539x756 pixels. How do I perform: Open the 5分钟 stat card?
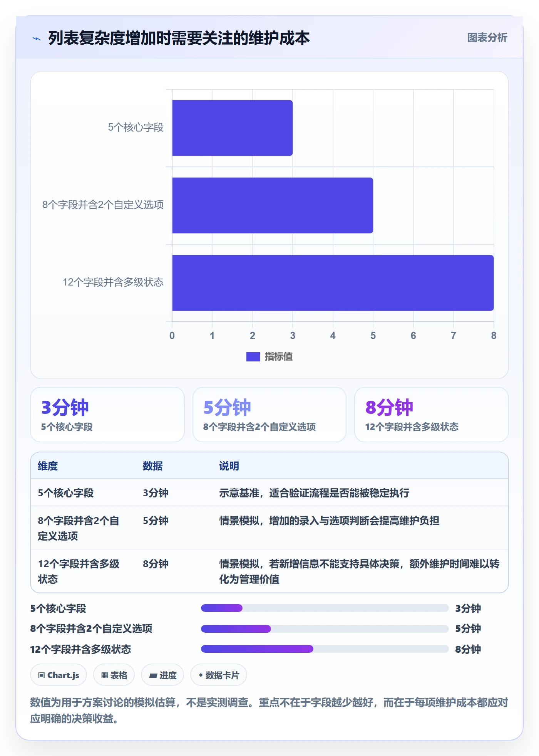[x=269, y=415]
